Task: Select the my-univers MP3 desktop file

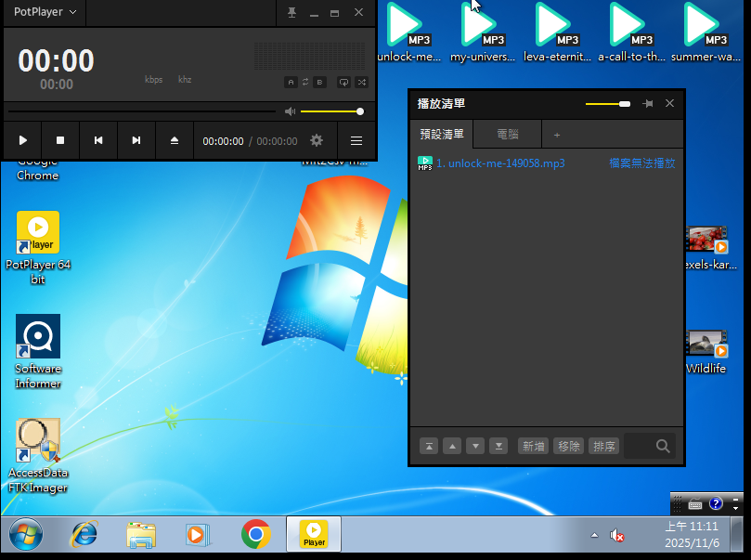Action: 483,33
